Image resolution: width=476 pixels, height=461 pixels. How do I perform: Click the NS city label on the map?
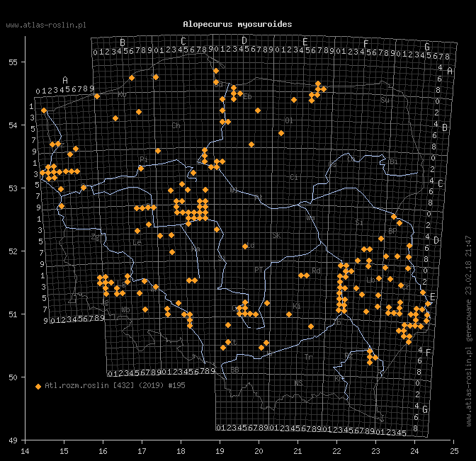298,383
